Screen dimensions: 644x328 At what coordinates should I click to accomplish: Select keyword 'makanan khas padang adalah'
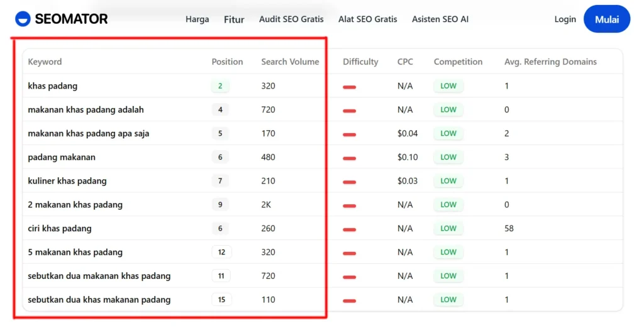[x=86, y=109]
